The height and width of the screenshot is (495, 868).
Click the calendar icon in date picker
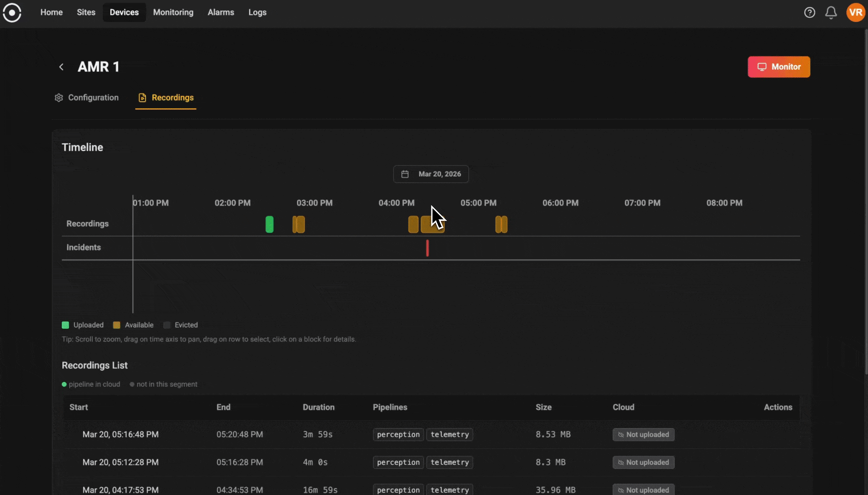(x=405, y=174)
